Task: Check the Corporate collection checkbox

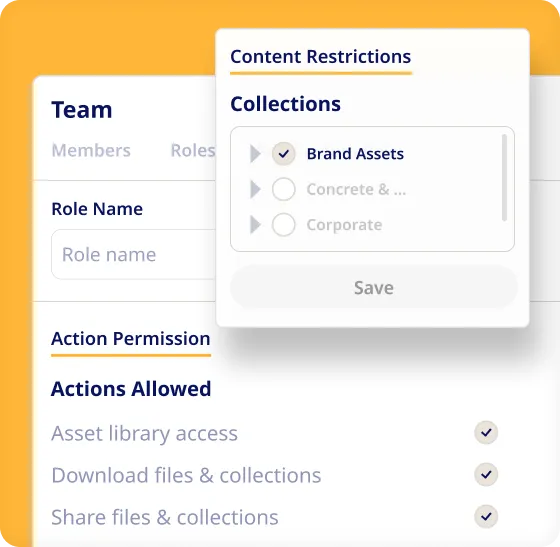Action: point(284,225)
